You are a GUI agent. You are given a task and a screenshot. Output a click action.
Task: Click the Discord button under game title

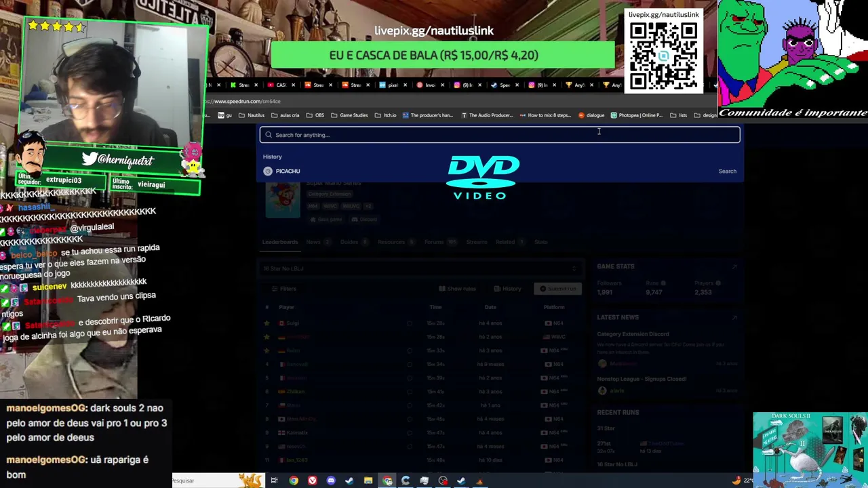pyautogui.click(x=365, y=220)
